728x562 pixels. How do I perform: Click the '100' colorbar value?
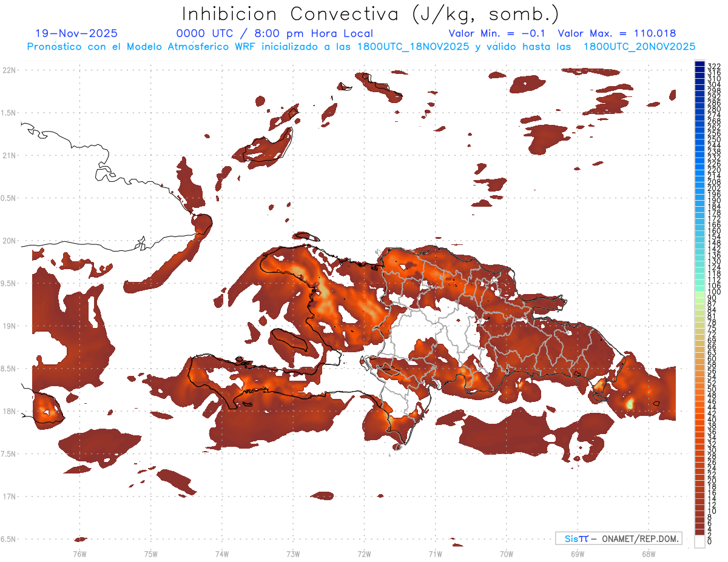click(x=713, y=292)
